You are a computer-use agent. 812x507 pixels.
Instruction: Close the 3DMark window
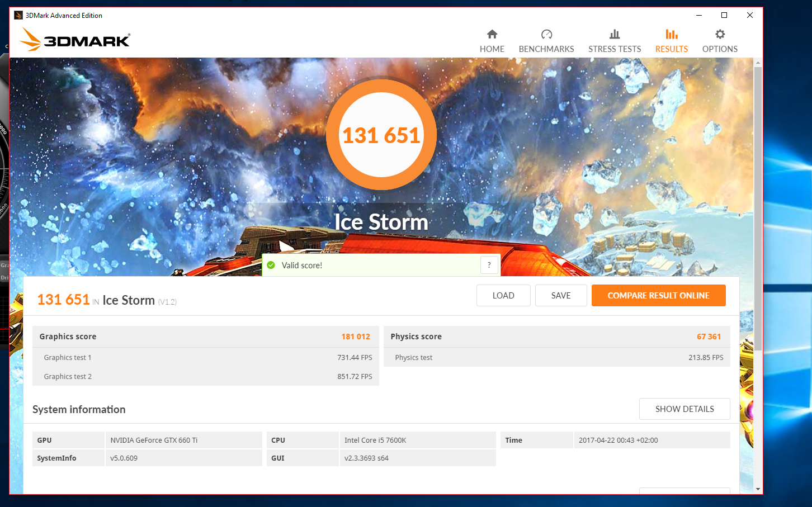click(x=750, y=15)
